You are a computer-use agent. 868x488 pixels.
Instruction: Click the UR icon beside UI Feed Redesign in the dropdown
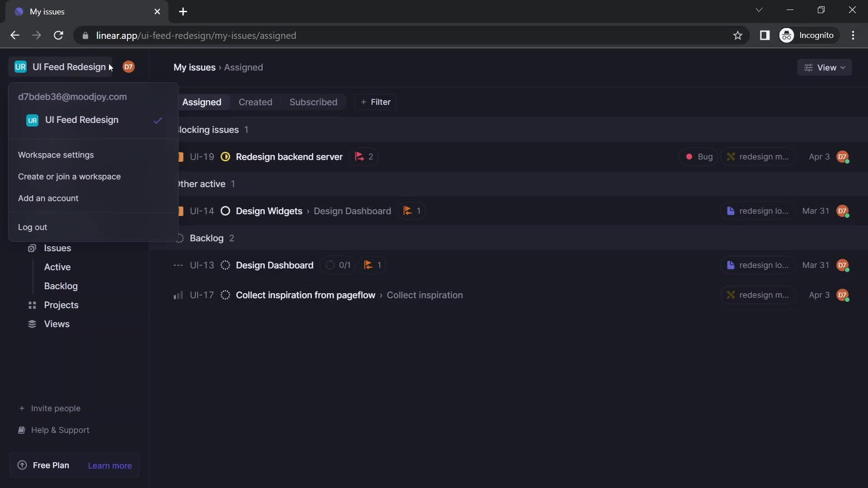pos(32,120)
